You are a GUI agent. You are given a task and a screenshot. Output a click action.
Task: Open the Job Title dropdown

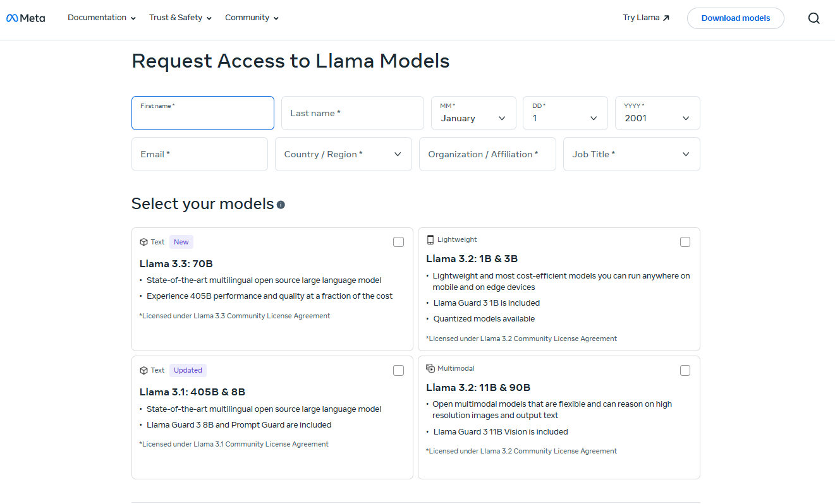[631, 154]
